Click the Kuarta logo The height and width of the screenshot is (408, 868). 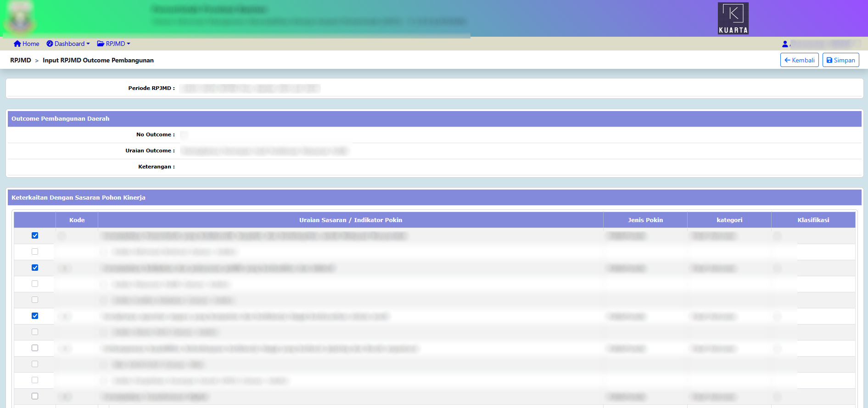(733, 18)
